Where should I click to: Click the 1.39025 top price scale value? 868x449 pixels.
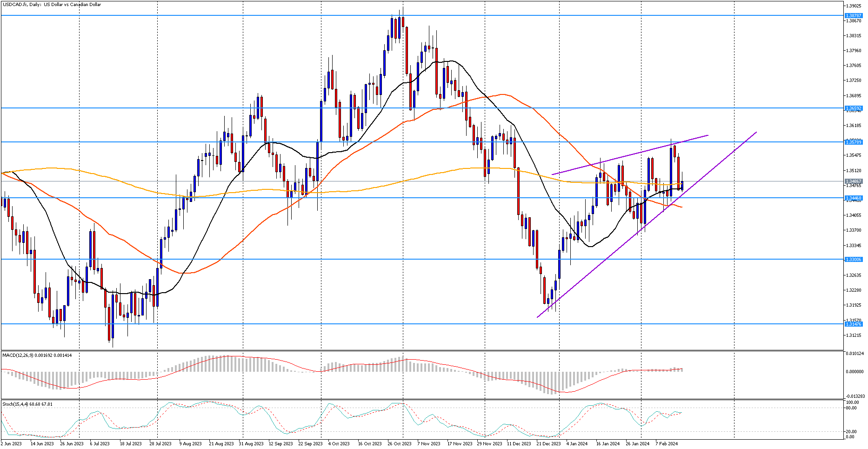click(x=854, y=6)
